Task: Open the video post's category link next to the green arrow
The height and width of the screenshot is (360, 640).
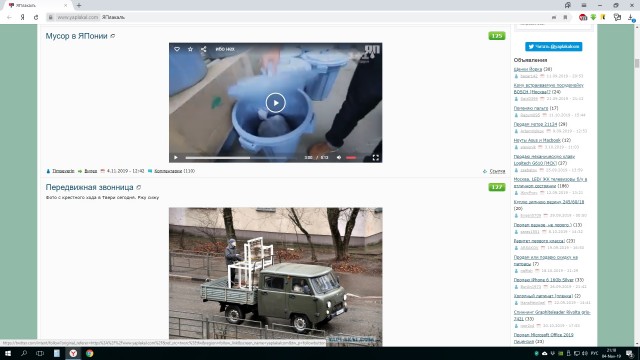Action: pyautogui.click(x=91, y=171)
